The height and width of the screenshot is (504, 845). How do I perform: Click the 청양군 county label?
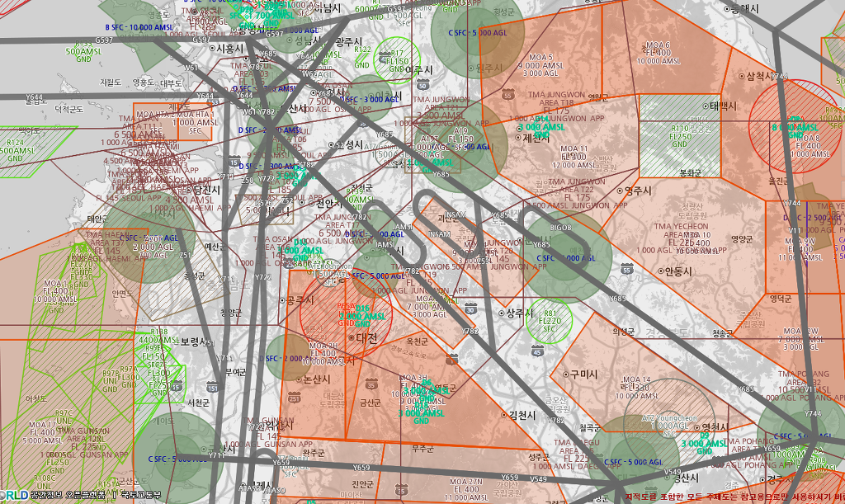(x=231, y=313)
